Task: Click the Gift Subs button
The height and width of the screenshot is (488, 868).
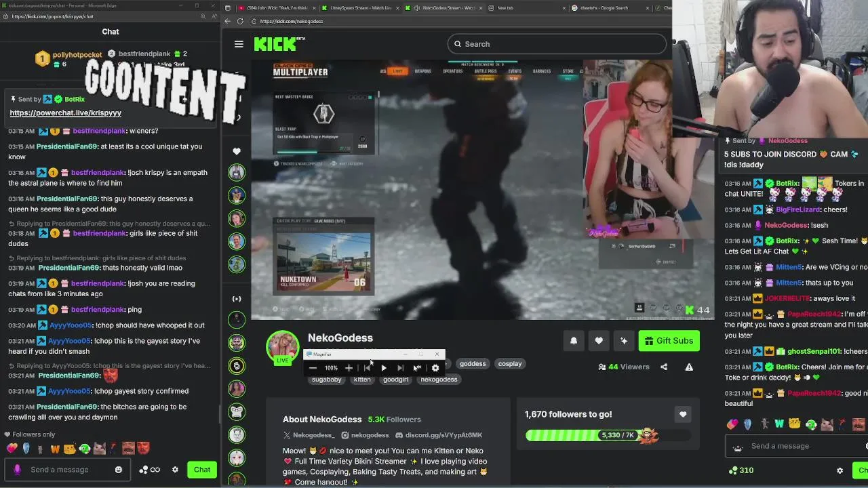Action: tap(669, 341)
